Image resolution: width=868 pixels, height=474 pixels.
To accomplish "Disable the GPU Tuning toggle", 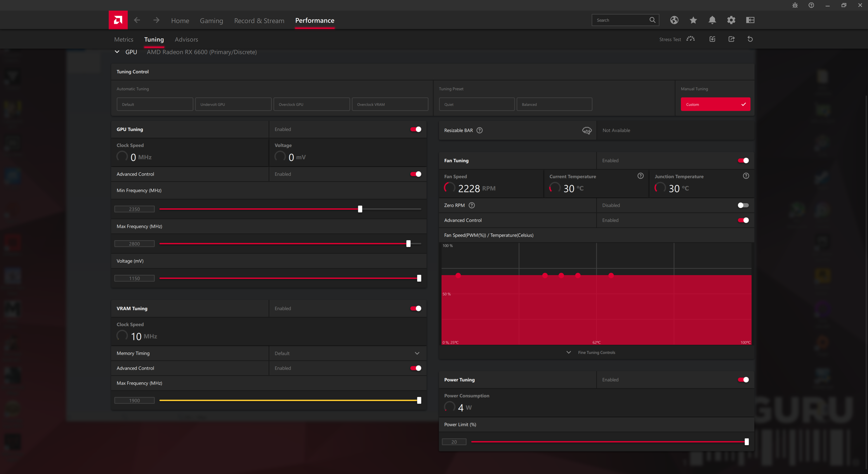I will click(x=415, y=129).
